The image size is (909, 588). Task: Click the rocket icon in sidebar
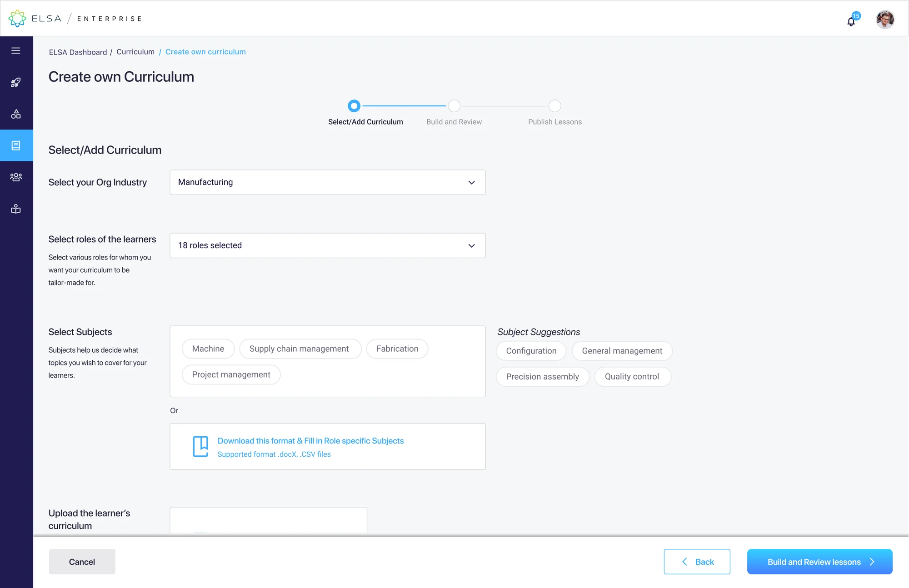[x=16, y=82]
